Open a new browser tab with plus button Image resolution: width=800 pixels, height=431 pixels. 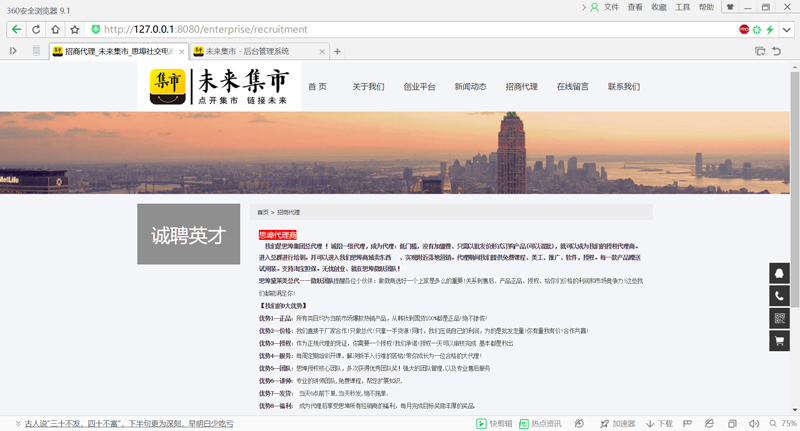337,51
